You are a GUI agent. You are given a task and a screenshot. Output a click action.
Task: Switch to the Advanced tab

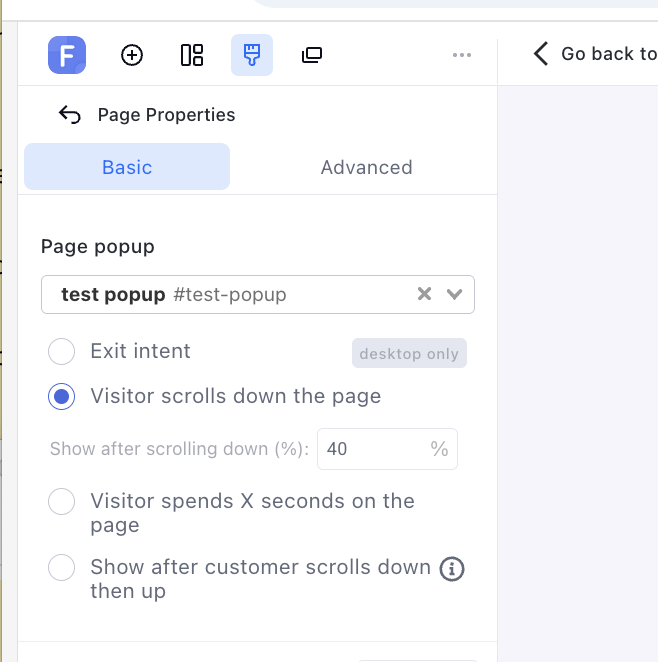click(366, 167)
